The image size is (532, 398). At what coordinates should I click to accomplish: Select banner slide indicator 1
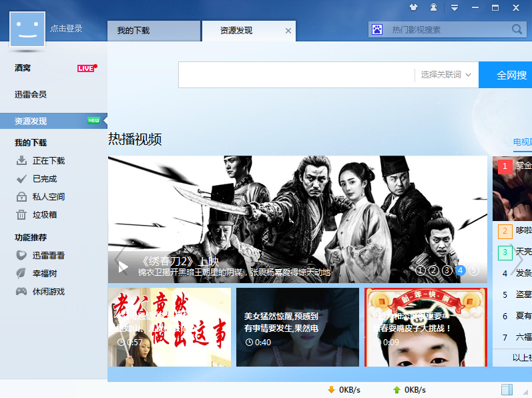(x=420, y=270)
